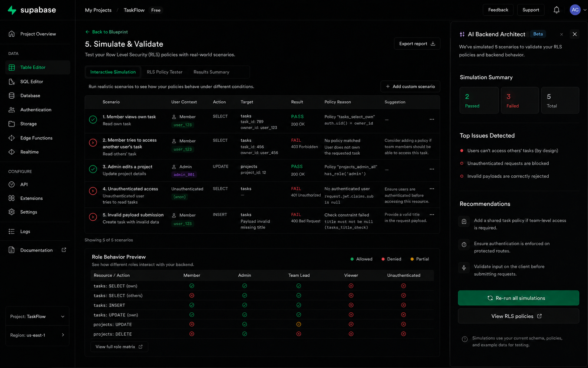Click Documentation external link arrow
This screenshot has width=588, height=368.
(64, 250)
